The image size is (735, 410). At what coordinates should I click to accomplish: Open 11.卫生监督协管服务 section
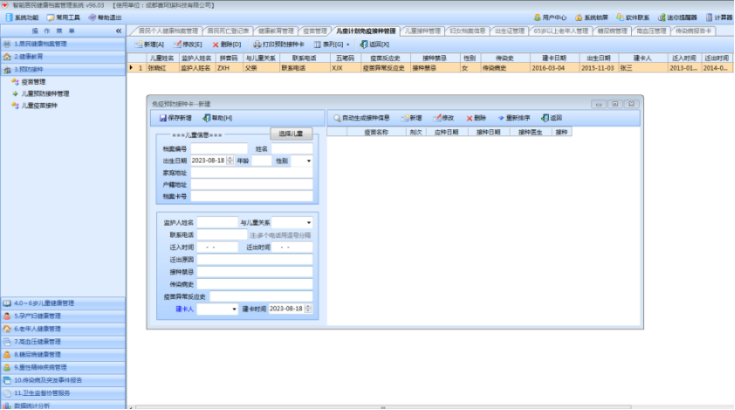click(63, 393)
